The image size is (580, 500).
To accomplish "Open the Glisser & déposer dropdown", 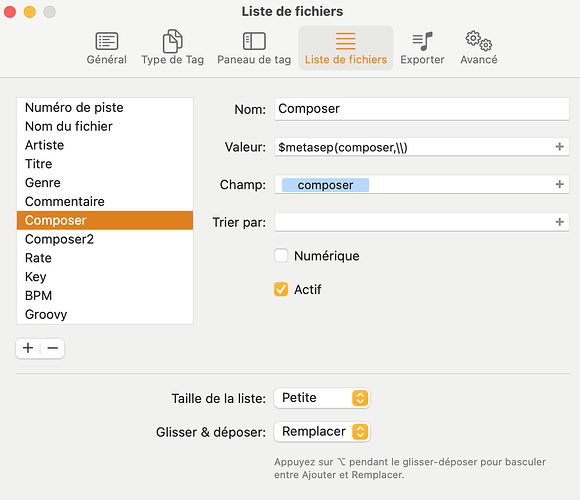I will click(x=322, y=432).
